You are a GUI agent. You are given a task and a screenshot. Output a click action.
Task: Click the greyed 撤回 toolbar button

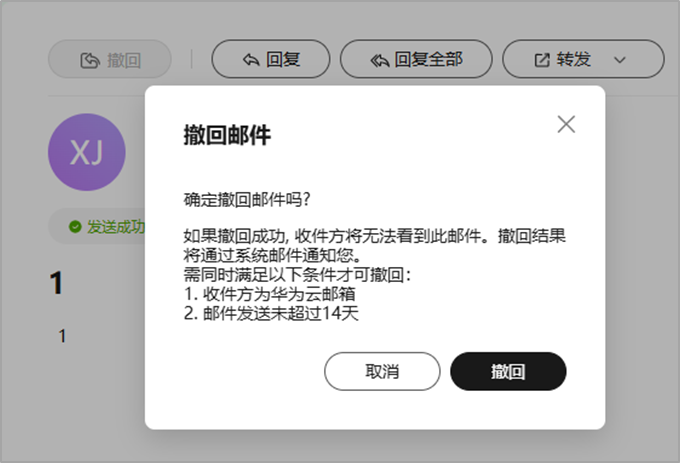[110, 59]
